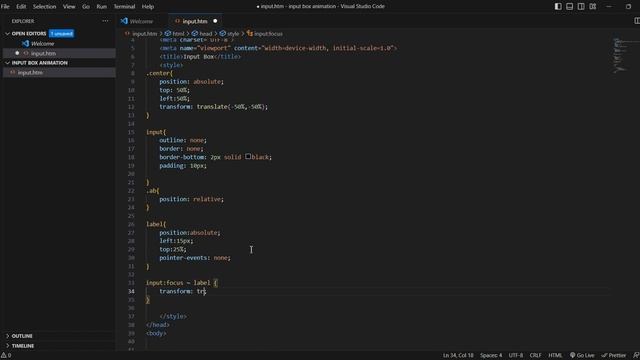Open the html breadcrumb dropdown
Image resolution: width=640 pixels, height=360 pixels.
tap(175, 33)
